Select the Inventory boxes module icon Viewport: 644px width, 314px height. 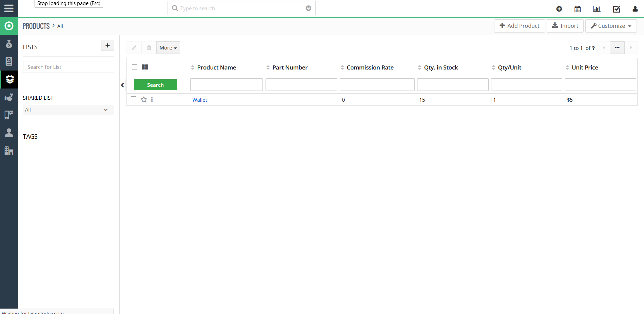(9, 79)
